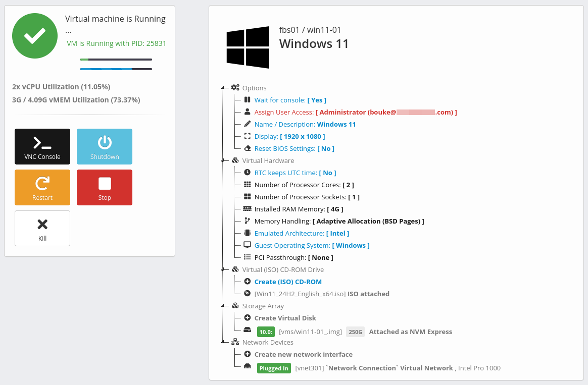Click the Win11_24H2_English_x64.iso attached entry
588x385 pixels.
pyautogui.click(x=322, y=294)
